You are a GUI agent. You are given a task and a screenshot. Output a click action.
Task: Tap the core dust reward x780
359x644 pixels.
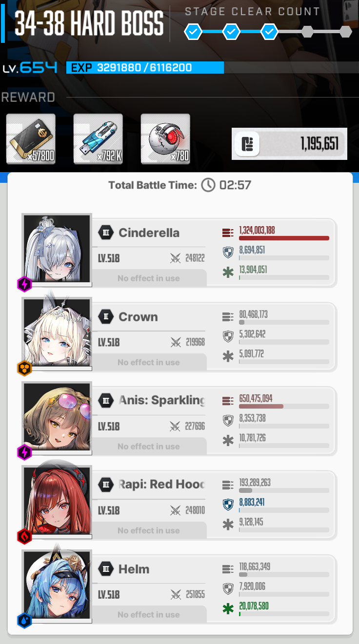(165, 139)
